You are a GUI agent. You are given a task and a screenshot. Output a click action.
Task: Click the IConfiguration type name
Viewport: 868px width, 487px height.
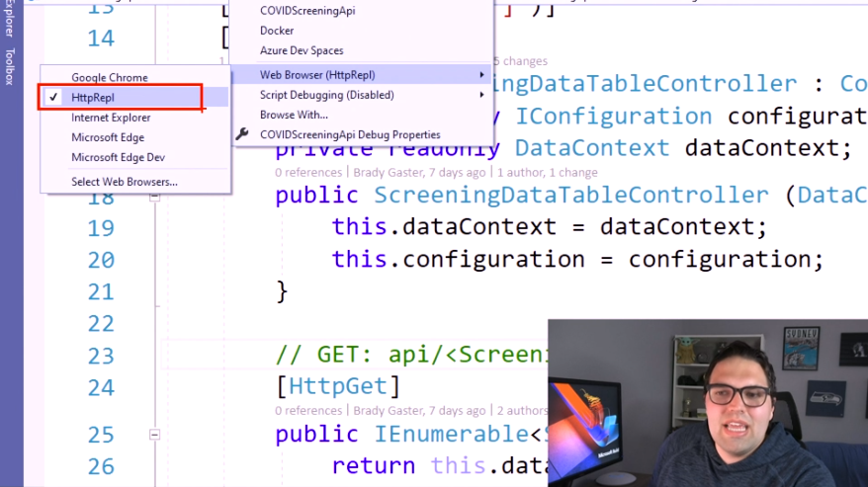(613, 117)
